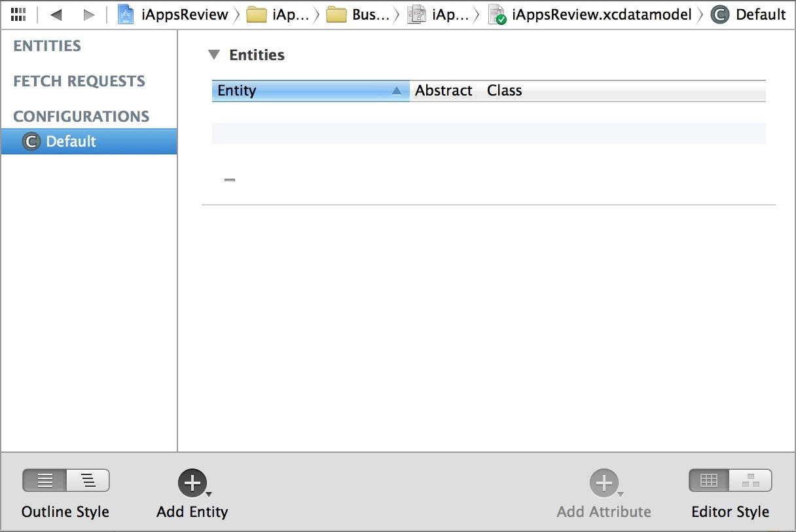Click the Default configuration icon in sidebar

pyautogui.click(x=31, y=141)
